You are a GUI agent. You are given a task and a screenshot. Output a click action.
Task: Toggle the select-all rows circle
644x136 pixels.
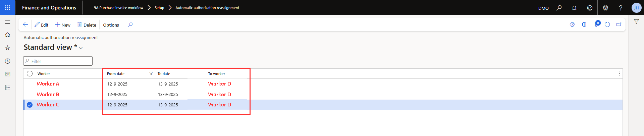click(x=30, y=74)
